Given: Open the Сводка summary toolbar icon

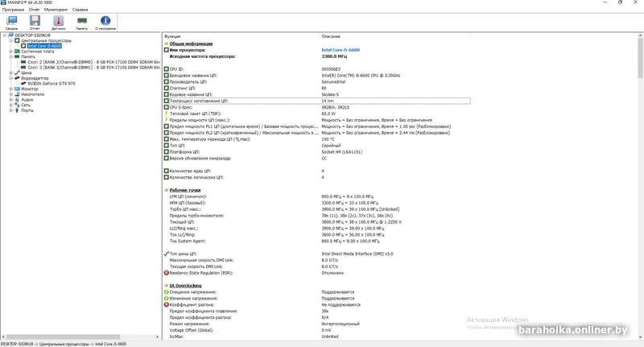Looking at the screenshot, I should pyautogui.click(x=11, y=21).
